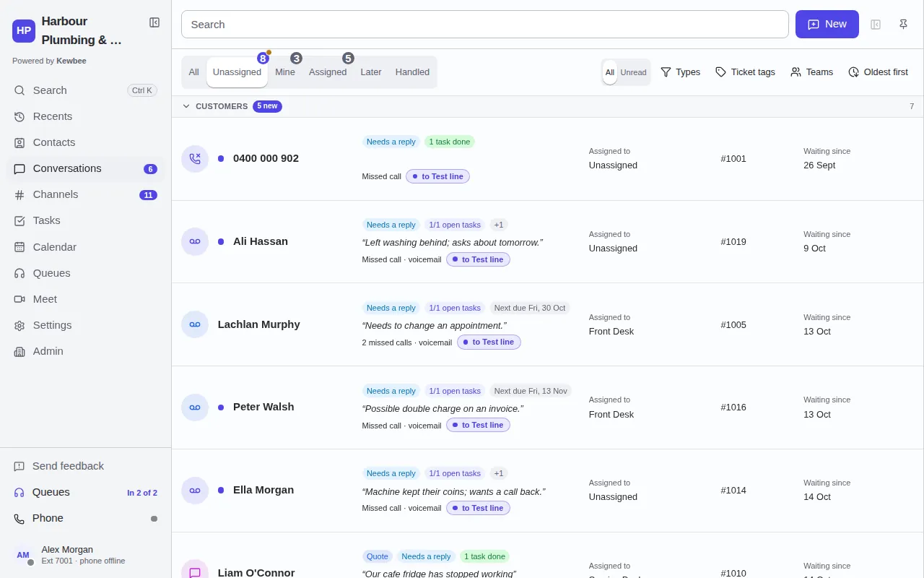Click Send feedback in the sidebar

pyautogui.click(x=85, y=466)
